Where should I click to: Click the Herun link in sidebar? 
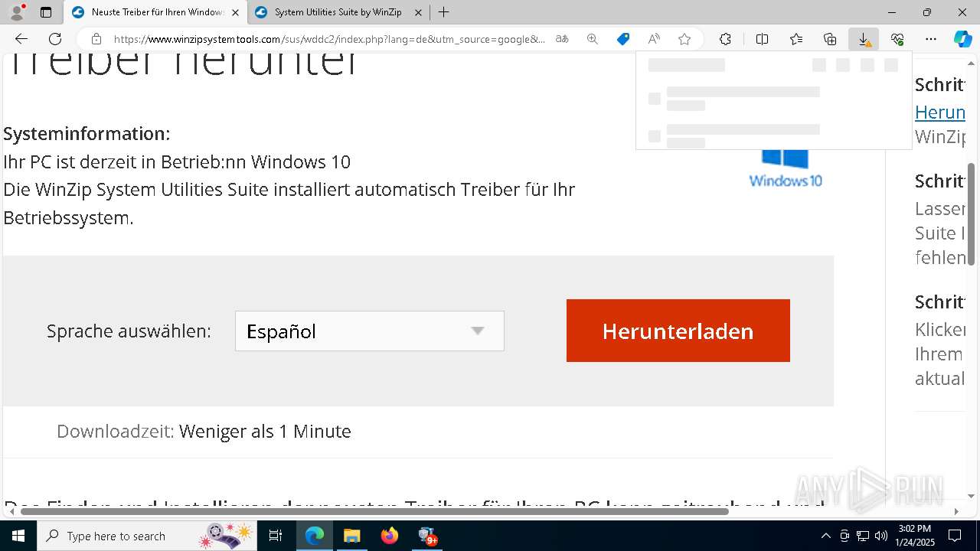click(940, 112)
